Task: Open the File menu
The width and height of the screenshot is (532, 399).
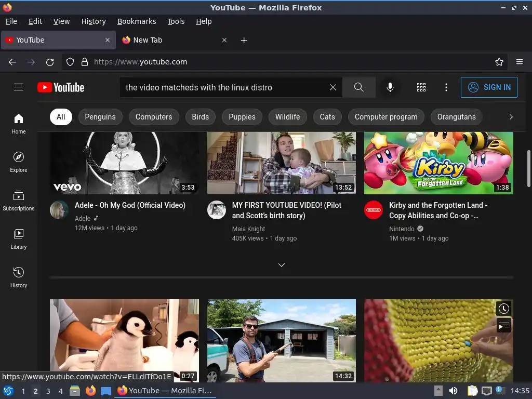Action: (11, 21)
